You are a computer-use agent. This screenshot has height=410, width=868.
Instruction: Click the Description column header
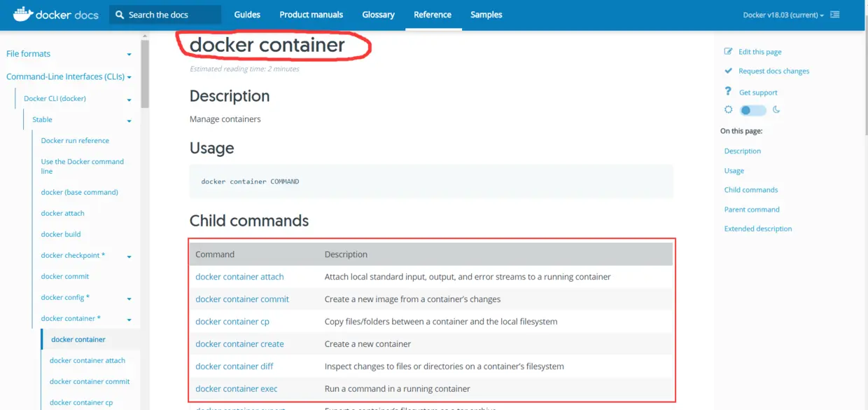click(x=346, y=254)
